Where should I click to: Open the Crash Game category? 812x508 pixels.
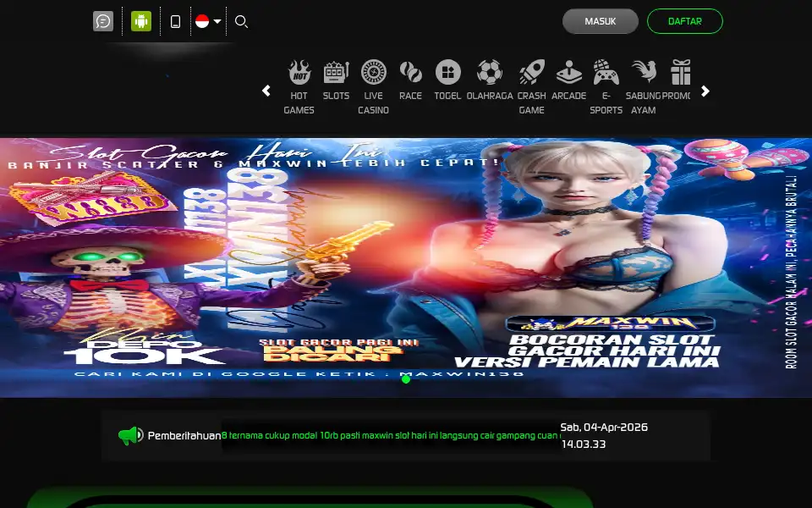coord(531,87)
